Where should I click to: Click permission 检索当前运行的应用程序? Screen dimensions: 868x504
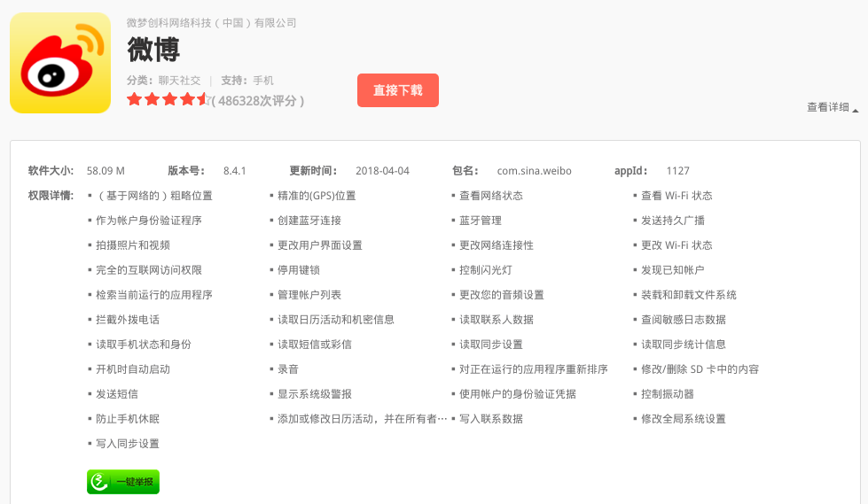[154, 296]
